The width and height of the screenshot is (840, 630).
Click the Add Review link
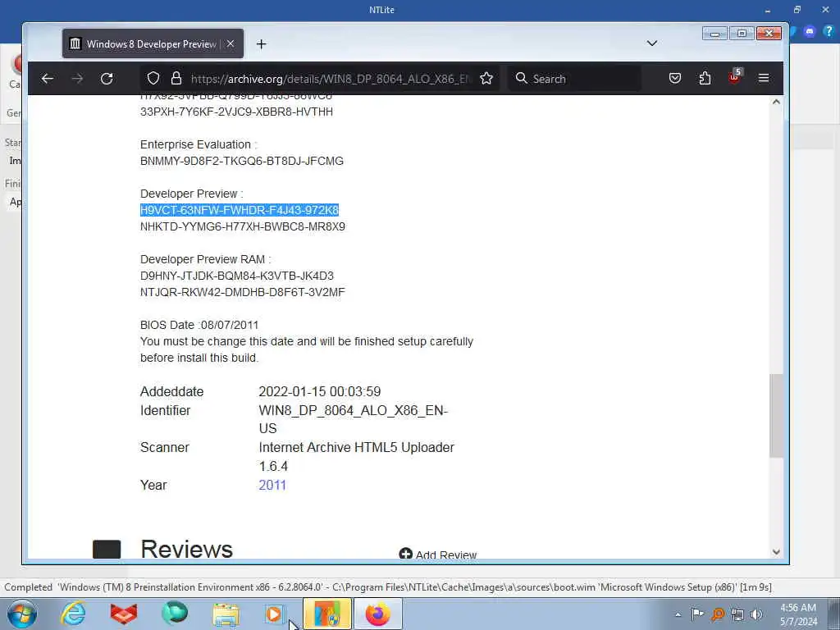[438, 555]
